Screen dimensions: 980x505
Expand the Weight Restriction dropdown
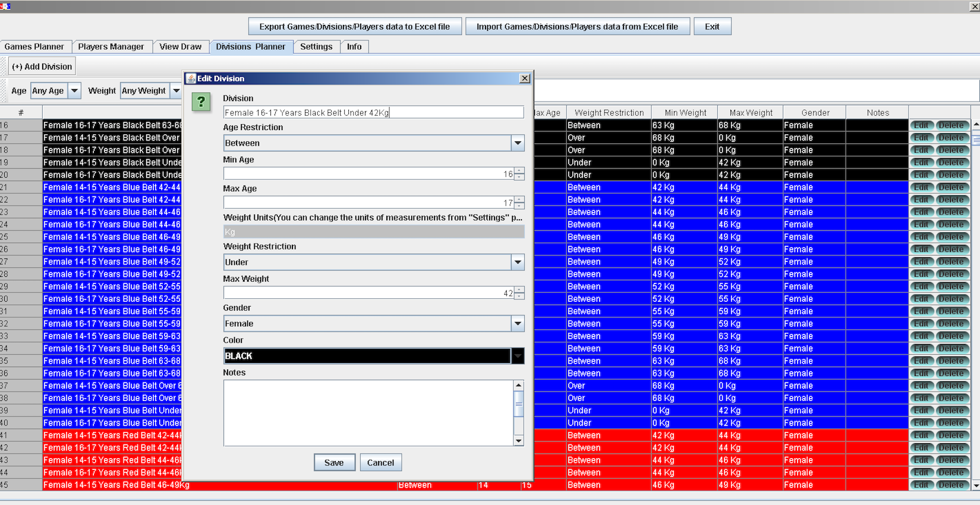[518, 262]
